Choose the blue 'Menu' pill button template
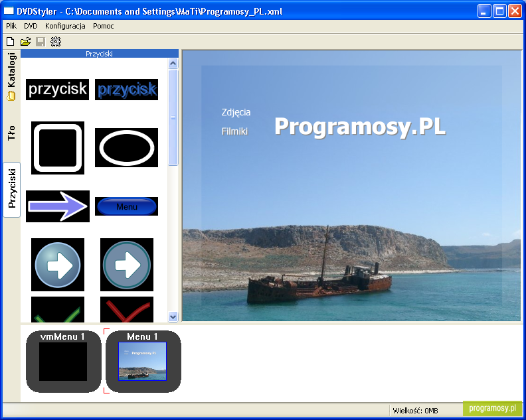The image size is (526, 420). 126,206
